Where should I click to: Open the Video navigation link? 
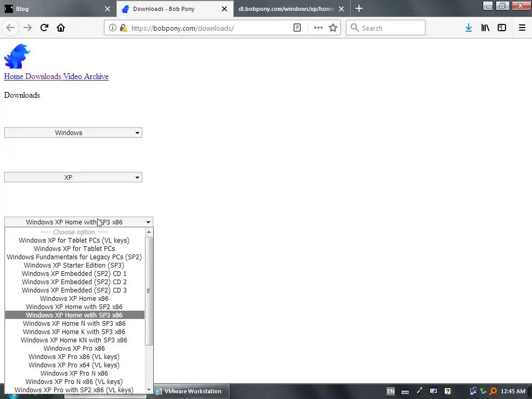(73, 76)
